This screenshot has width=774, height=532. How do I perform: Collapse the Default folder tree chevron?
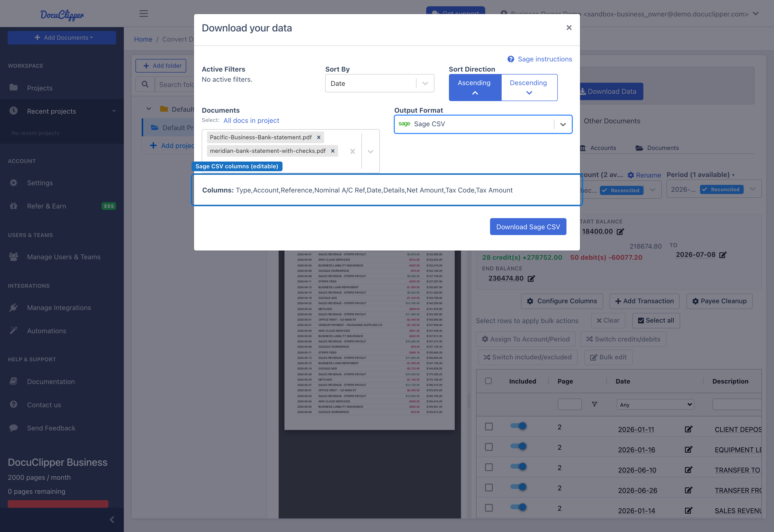149,109
